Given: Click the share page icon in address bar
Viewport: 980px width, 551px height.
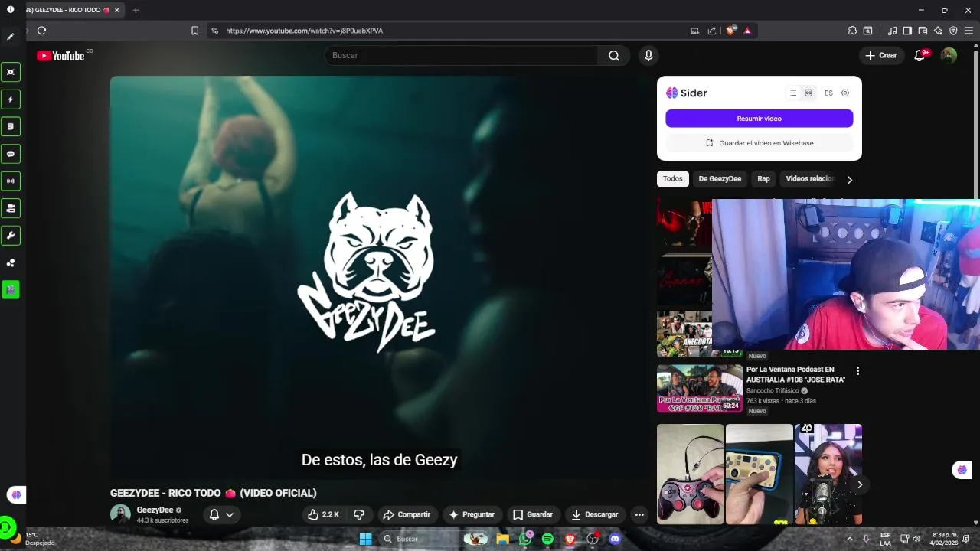Looking at the screenshot, I should pyautogui.click(x=712, y=31).
